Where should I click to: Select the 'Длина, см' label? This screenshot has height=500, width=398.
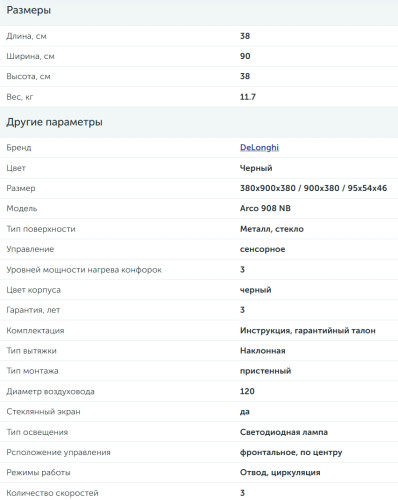coord(26,36)
